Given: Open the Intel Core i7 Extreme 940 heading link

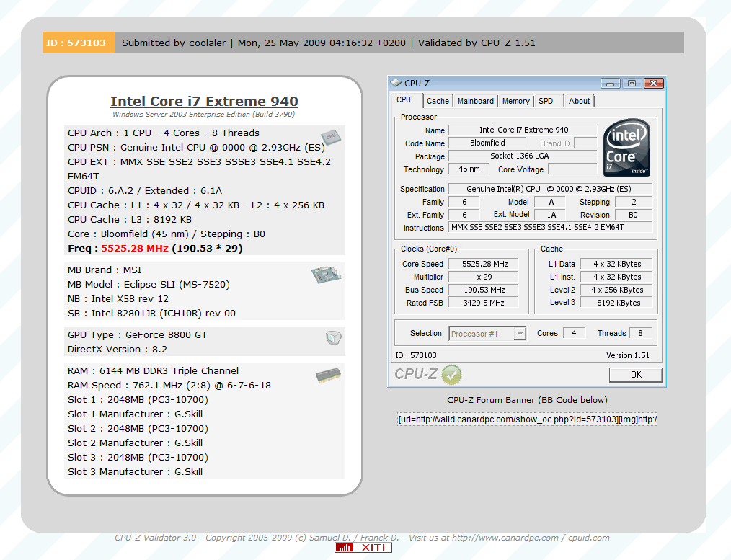Looking at the screenshot, I should [204, 101].
